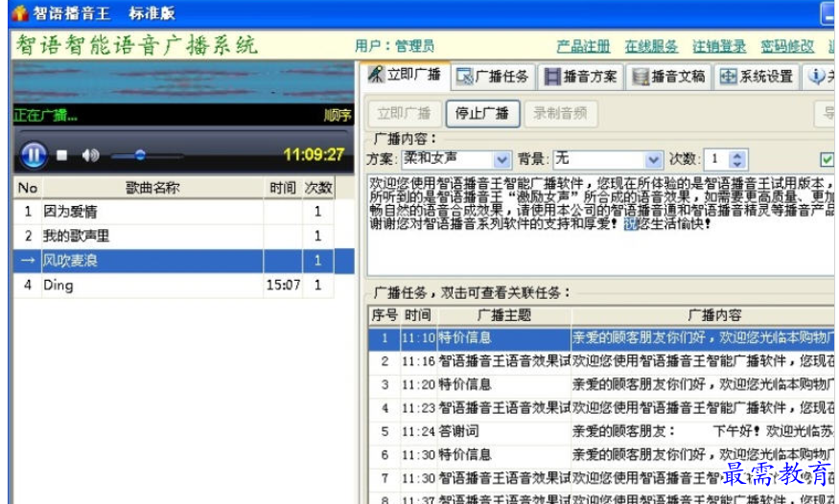Select song row 我的歌声里
Screen dimensions: 839x504
174,236
